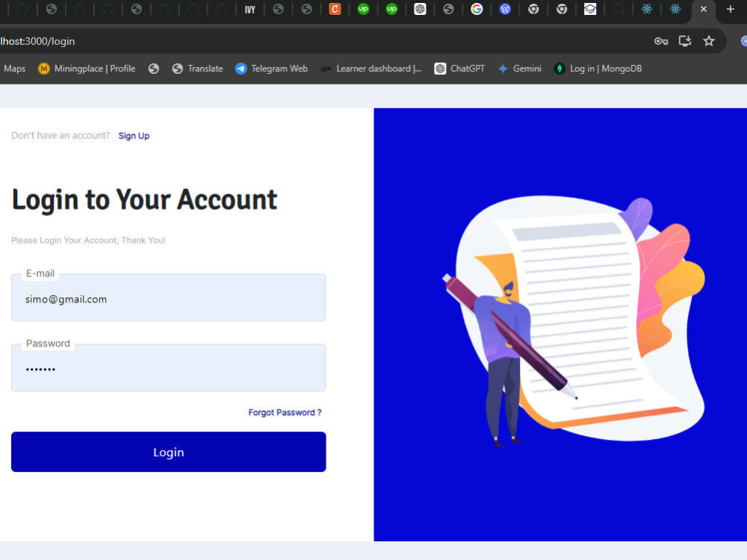747x560 pixels.
Task: Switch to the ChatGPT favicon tab
Action: click(x=420, y=9)
